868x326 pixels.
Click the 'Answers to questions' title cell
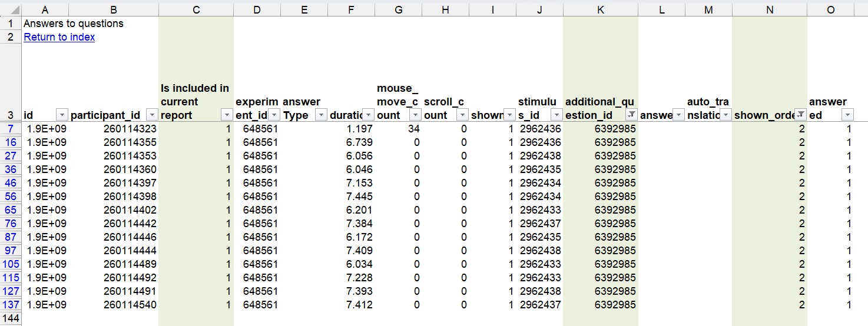74,24
